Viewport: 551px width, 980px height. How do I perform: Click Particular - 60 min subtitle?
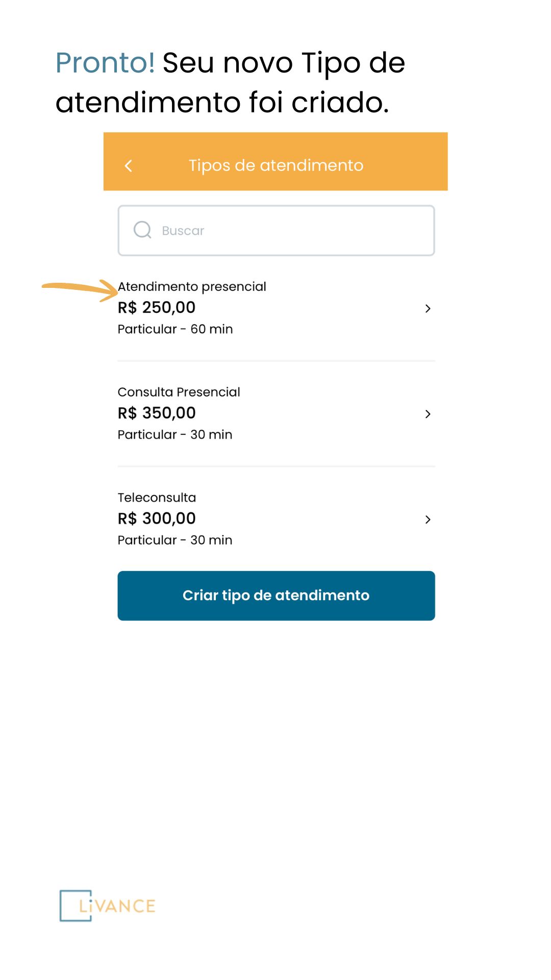click(x=175, y=329)
